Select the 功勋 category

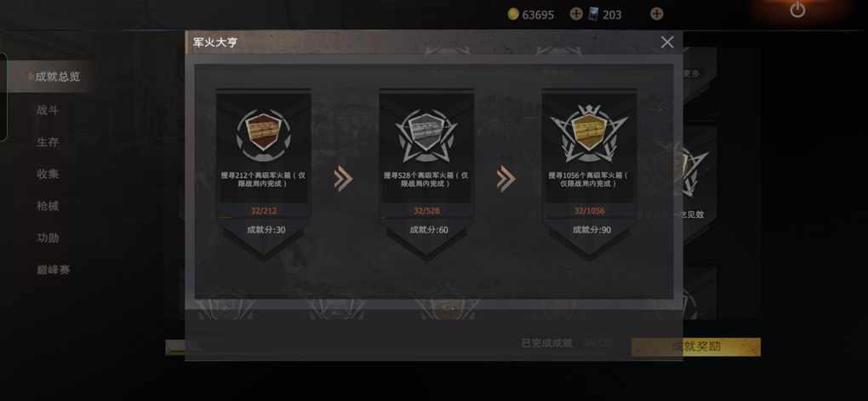pyautogui.click(x=48, y=238)
